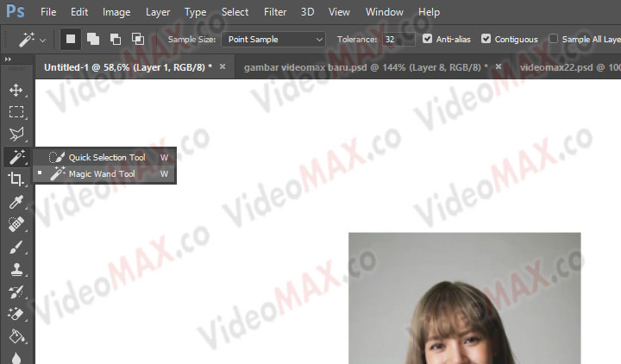The image size is (621, 364).
Task: Open the Help menu
Action: pyautogui.click(x=429, y=12)
